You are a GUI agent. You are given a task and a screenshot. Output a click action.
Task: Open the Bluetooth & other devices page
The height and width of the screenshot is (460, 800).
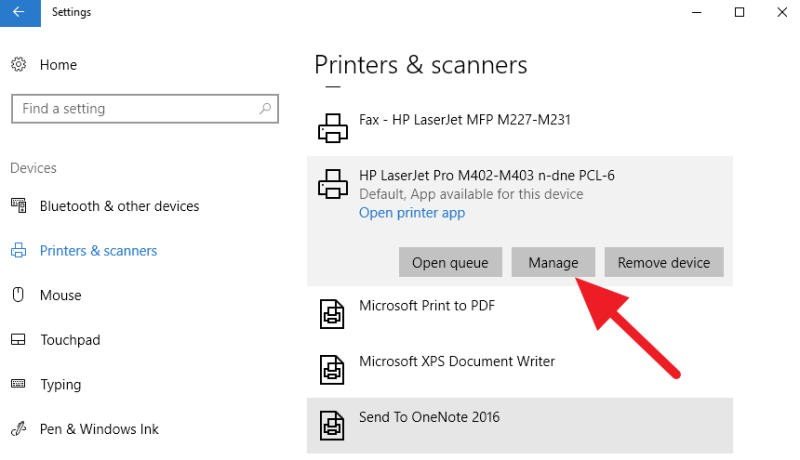[x=119, y=206]
